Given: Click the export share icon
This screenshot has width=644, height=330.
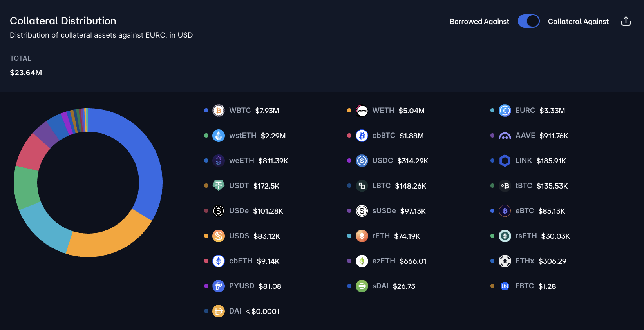Looking at the screenshot, I should pyautogui.click(x=626, y=21).
